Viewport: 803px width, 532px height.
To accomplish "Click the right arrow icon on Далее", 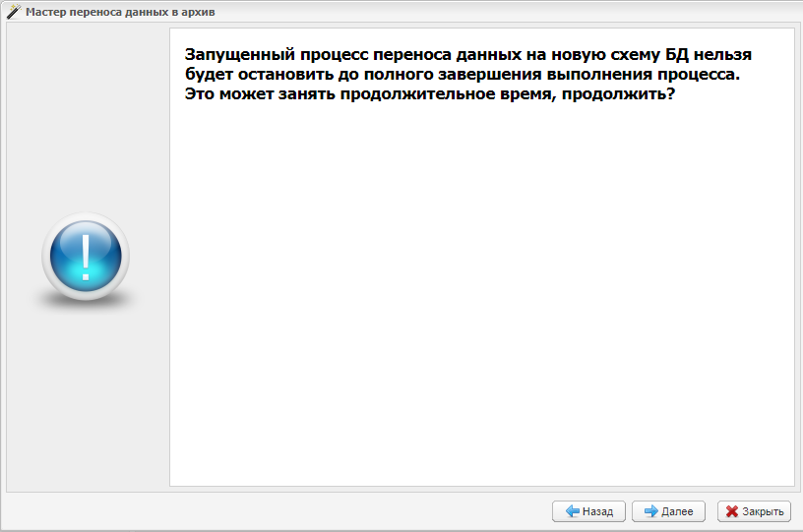I will tap(650, 511).
